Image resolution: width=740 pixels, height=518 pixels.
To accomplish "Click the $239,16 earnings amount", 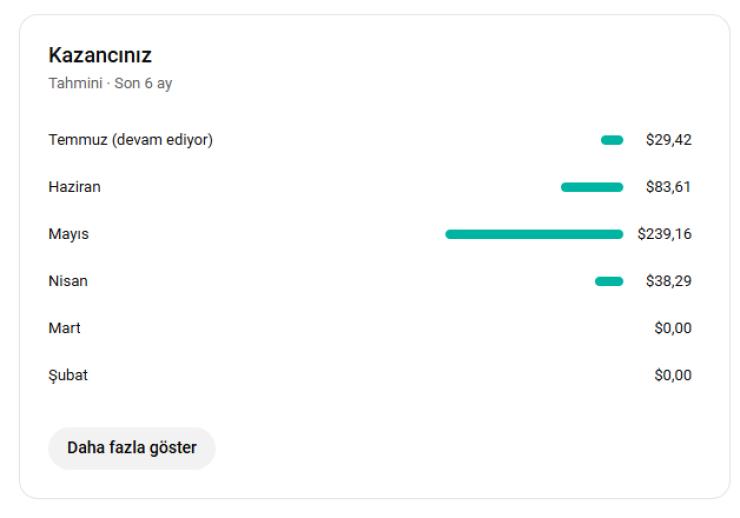I will (x=664, y=234).
